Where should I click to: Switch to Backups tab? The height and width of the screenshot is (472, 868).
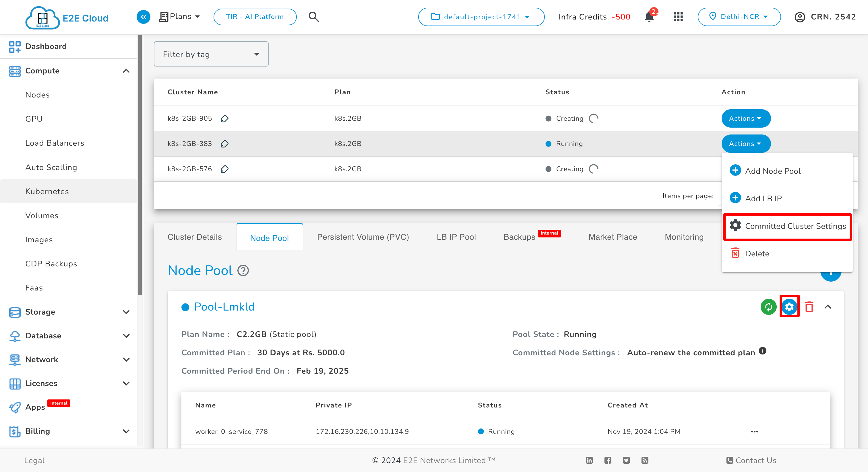click(x=532, y=237)
